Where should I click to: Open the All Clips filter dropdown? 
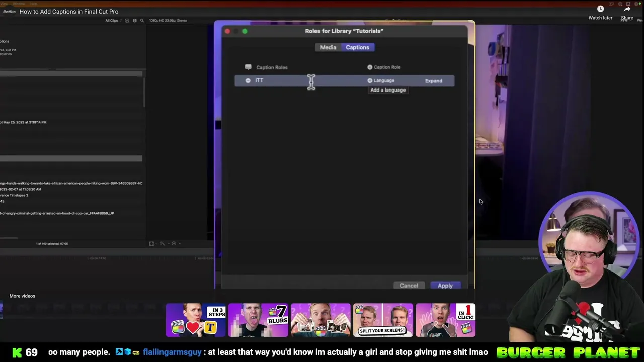coord(113,21)
